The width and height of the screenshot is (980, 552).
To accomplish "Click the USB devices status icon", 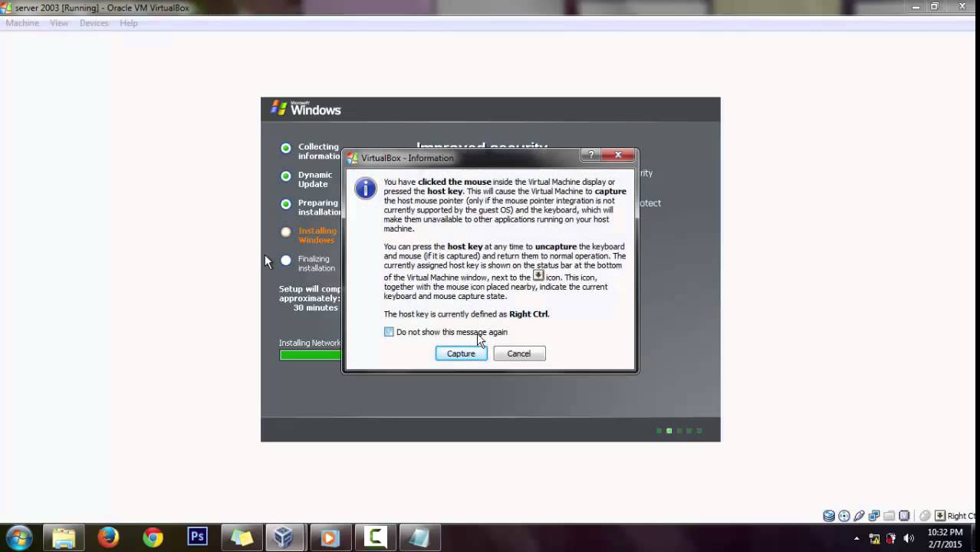I will (x=859, y=516).
